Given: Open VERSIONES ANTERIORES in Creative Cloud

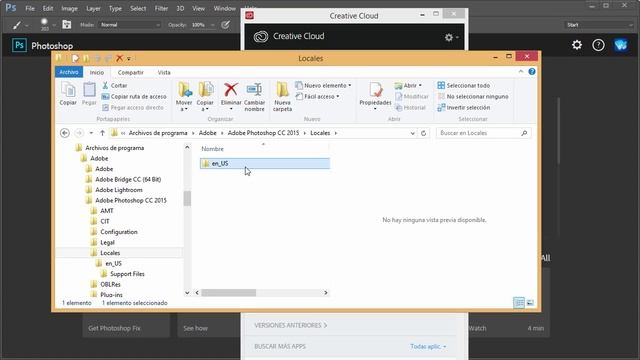Looking at the screenshot, I should click(291, 325).
